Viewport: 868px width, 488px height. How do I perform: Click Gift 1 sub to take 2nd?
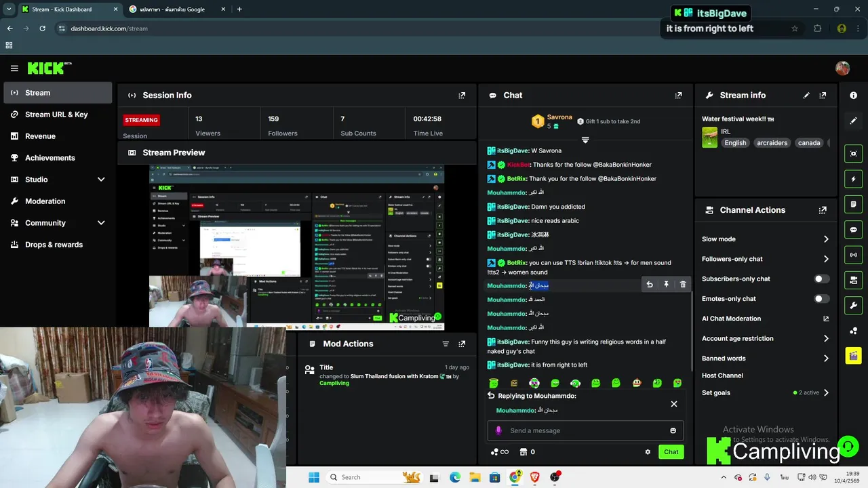pos(608,121)
